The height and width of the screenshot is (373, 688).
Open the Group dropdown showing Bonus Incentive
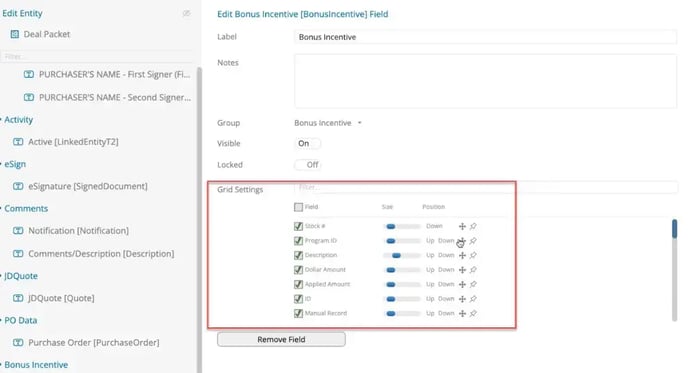(328, 123)
